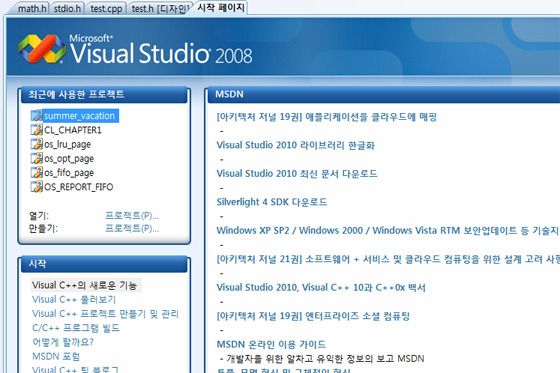The height and width of the screenshot is (373, 560).
Task: Open the CL_CHAPTER1 recent project
Action: coord(73,130)
